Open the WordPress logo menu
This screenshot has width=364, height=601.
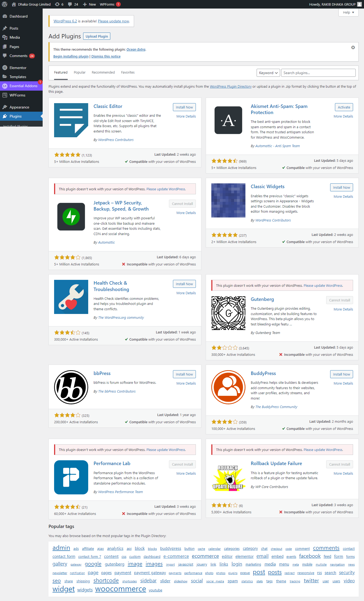5,4
